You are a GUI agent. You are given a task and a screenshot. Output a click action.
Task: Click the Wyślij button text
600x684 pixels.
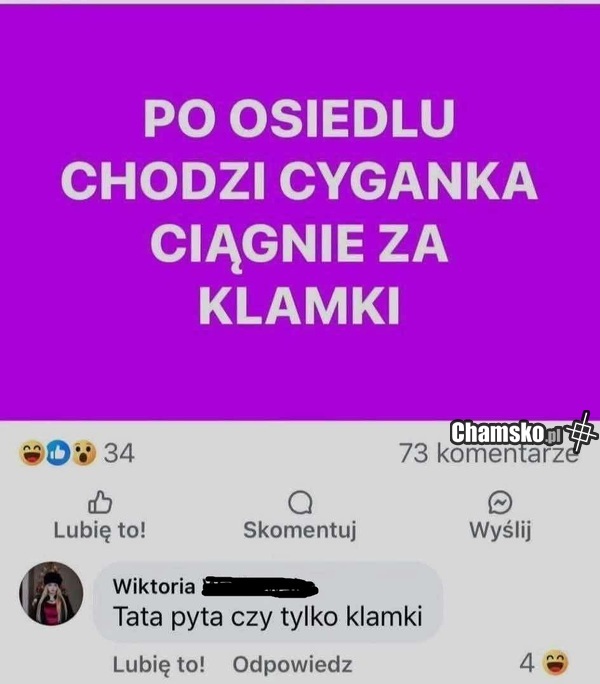501,530
